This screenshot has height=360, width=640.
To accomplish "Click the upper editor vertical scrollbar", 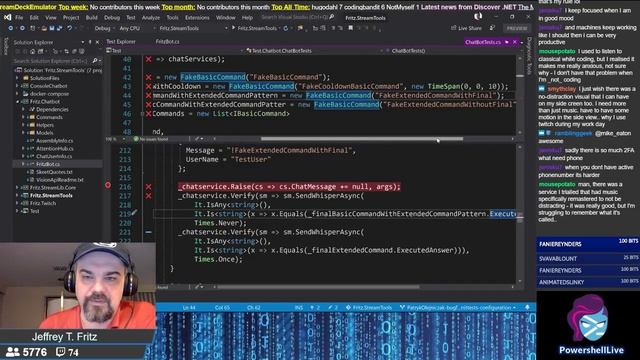I will click(520, 95).
